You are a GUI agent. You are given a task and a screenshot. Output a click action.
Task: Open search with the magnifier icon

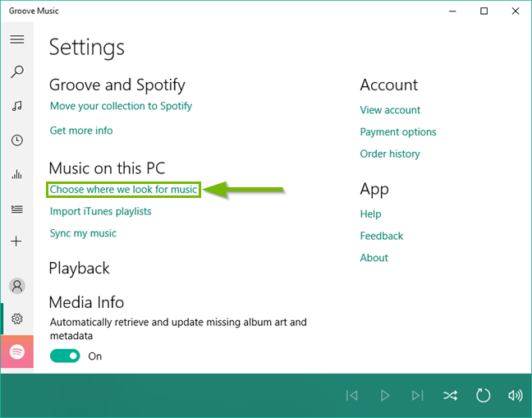[17, 72]
